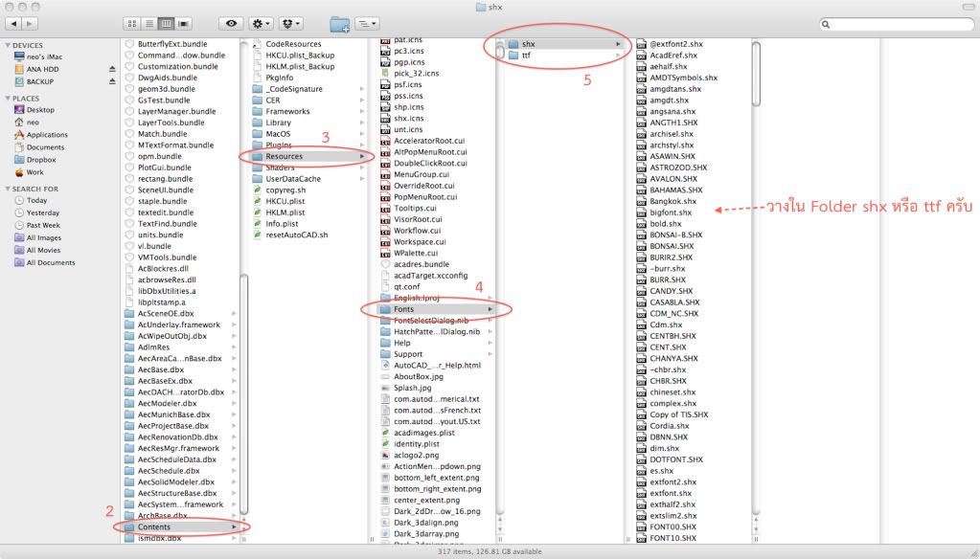Click the file icon of bigfont.shx
Screen dimensions: 980x559
tap(641, 213)
